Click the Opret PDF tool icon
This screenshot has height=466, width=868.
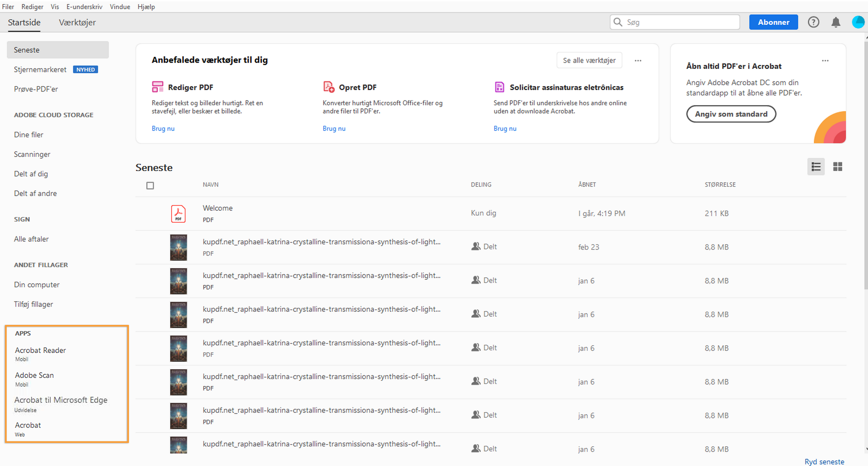click(329, 87)
